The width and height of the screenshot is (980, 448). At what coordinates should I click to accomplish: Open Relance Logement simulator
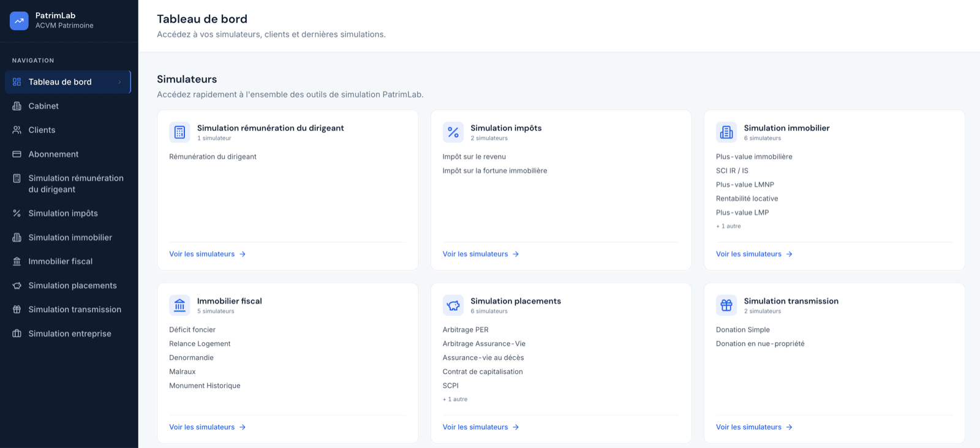coord(200,344)
